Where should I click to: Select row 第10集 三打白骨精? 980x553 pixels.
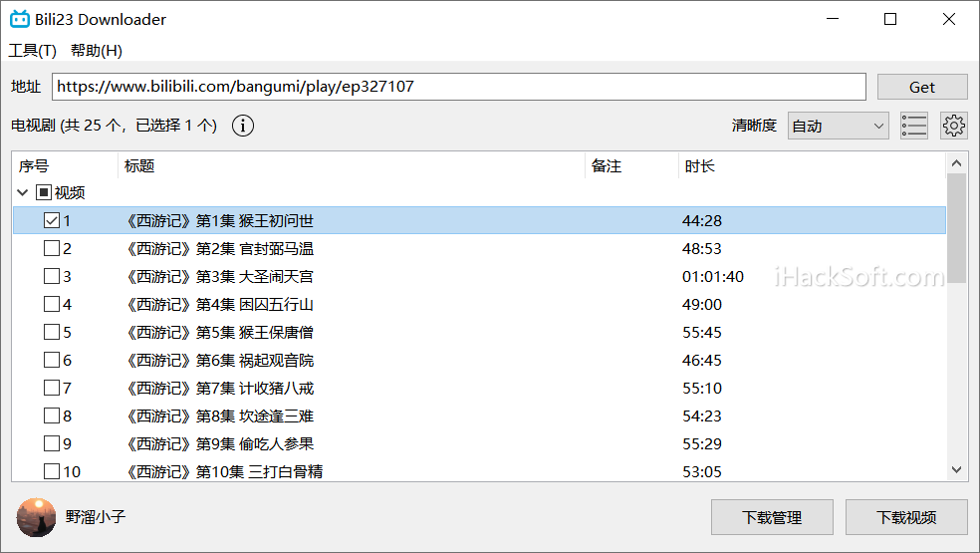tap(479, 470)
